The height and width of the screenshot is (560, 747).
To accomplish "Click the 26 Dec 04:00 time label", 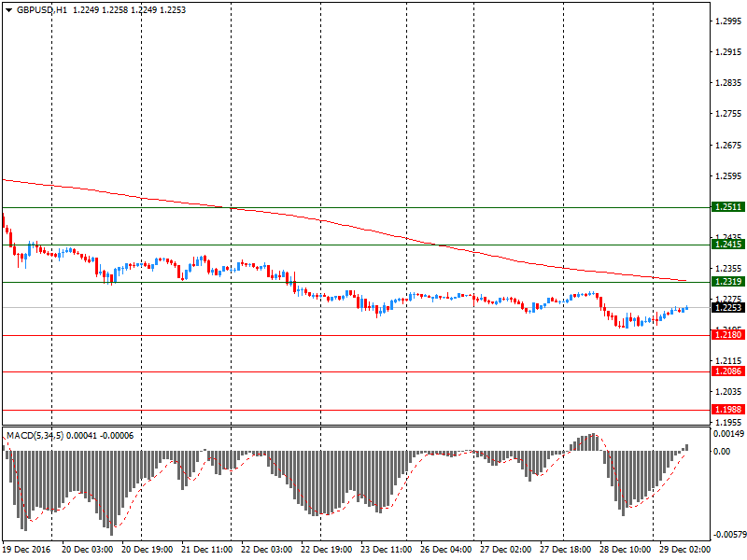I will pyautogui.click(x=446, y=550).
